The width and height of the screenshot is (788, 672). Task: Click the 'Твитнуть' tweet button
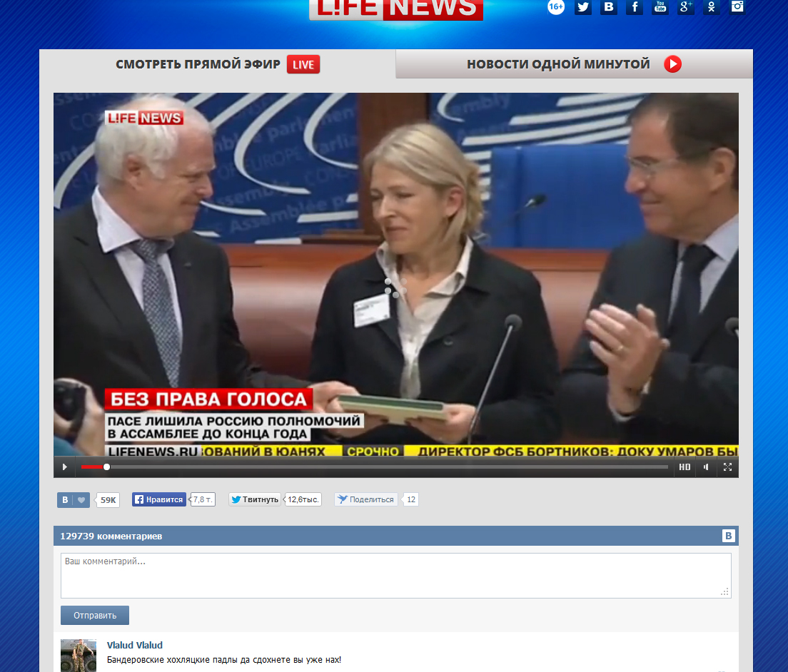[x=255, y=499]
